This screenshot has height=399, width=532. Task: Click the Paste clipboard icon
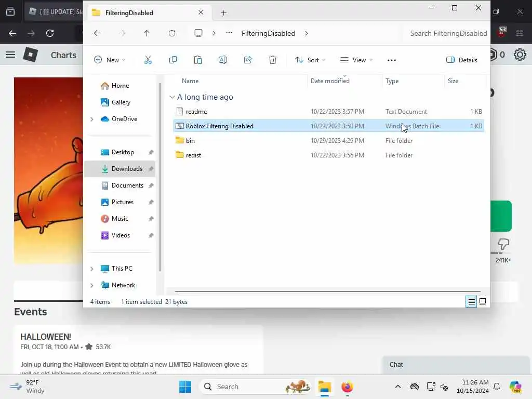point(198,60)
